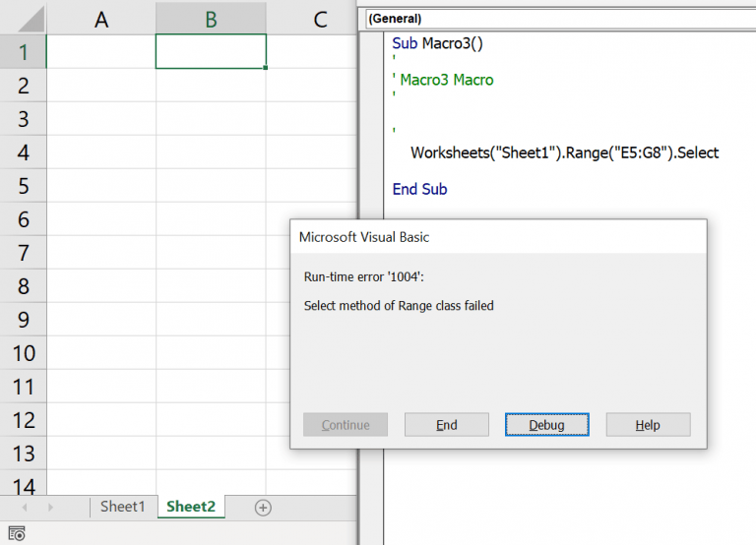Click cell C1 in the worksheet
Viewport: 756px width, 545px height.
(311, 51)
